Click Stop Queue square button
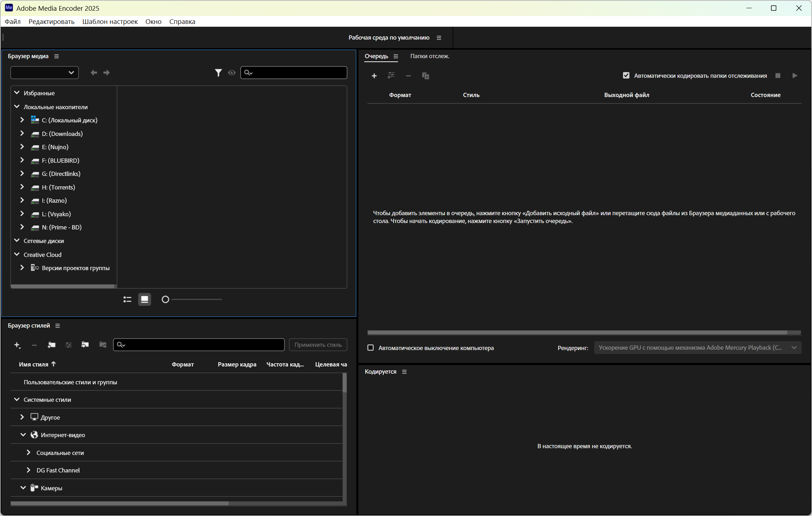This screenshot has height=516, width=812. pyautogui.click(x=778, y=76)
